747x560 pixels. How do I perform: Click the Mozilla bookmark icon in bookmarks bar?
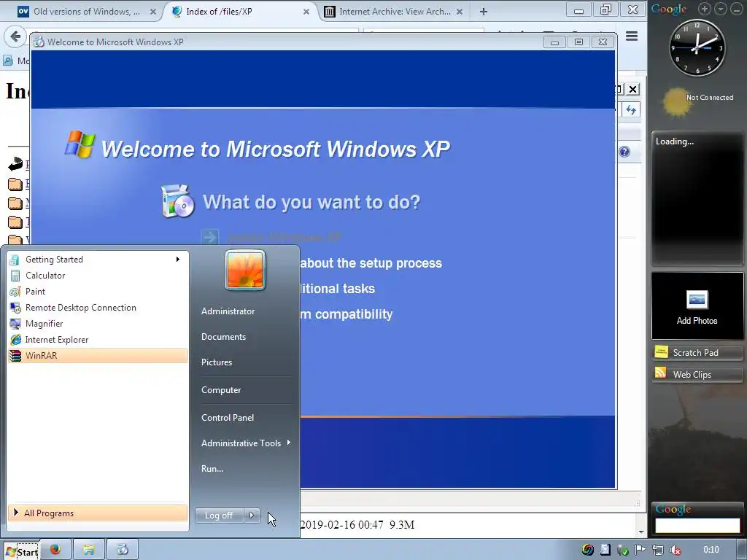(x=7, y=61)
